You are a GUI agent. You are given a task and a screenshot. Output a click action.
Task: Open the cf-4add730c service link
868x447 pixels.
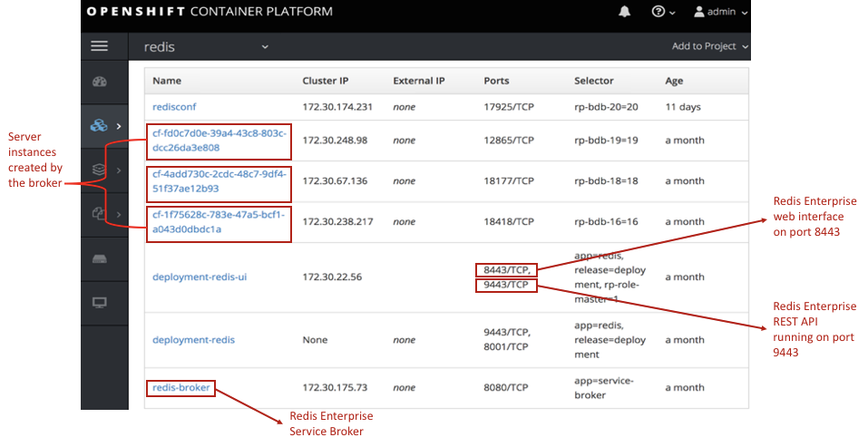pyautogui.click(x=219, y=180)
